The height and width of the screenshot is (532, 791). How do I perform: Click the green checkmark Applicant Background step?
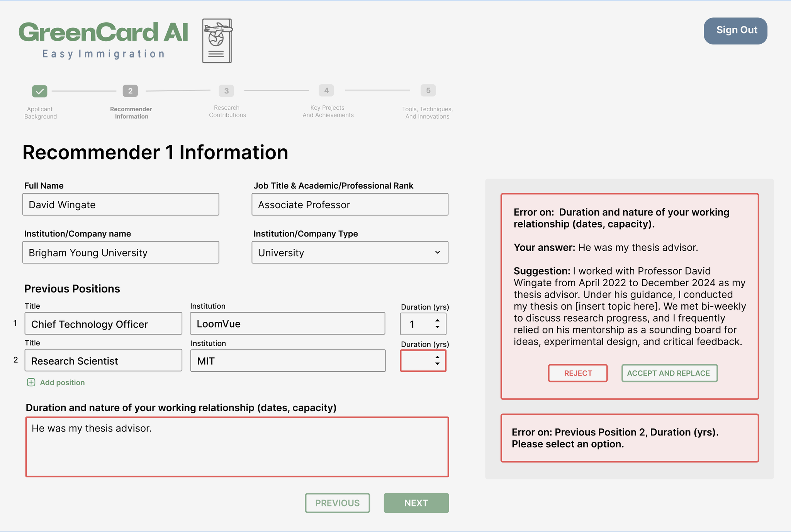tap(40, 91)
